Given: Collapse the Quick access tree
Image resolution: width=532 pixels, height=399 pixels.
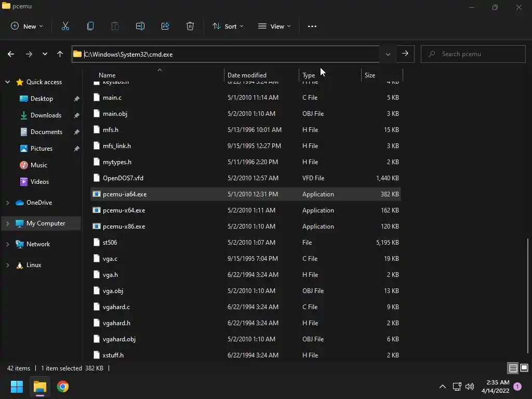Looking at the screenshot, I should (7, 82).
